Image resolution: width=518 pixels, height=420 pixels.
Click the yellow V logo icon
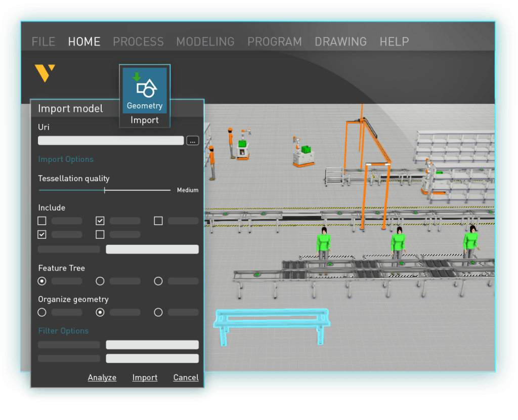pos(45,73)
